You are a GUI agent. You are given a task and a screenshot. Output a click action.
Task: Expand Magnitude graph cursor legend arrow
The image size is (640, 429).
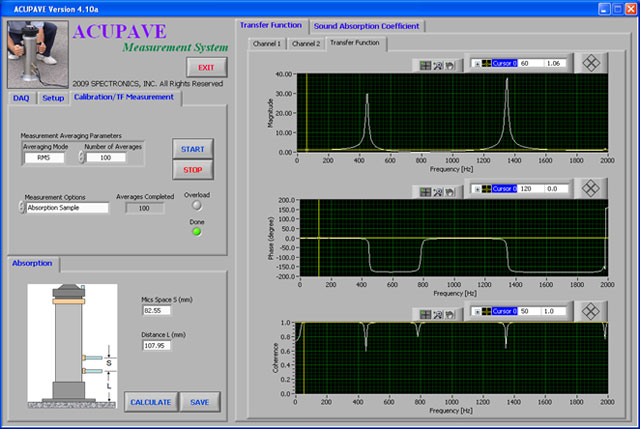pyautogui.click(x=477, y=64)
